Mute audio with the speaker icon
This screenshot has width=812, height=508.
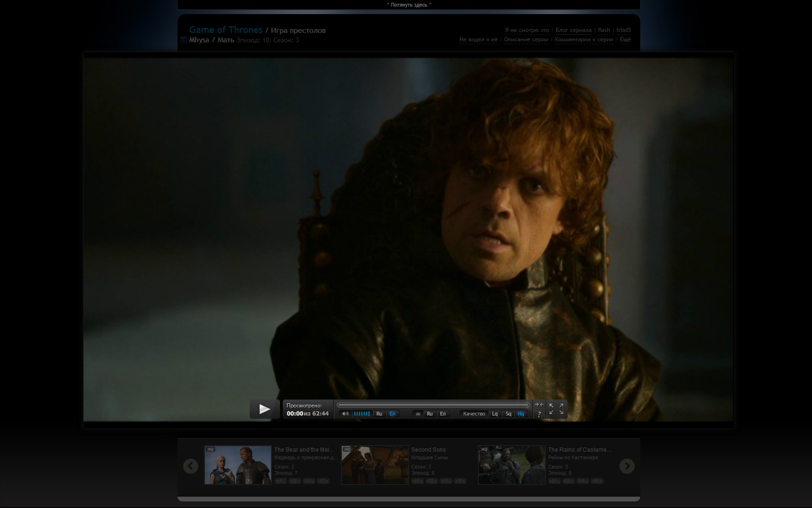[x=345, y=414]
